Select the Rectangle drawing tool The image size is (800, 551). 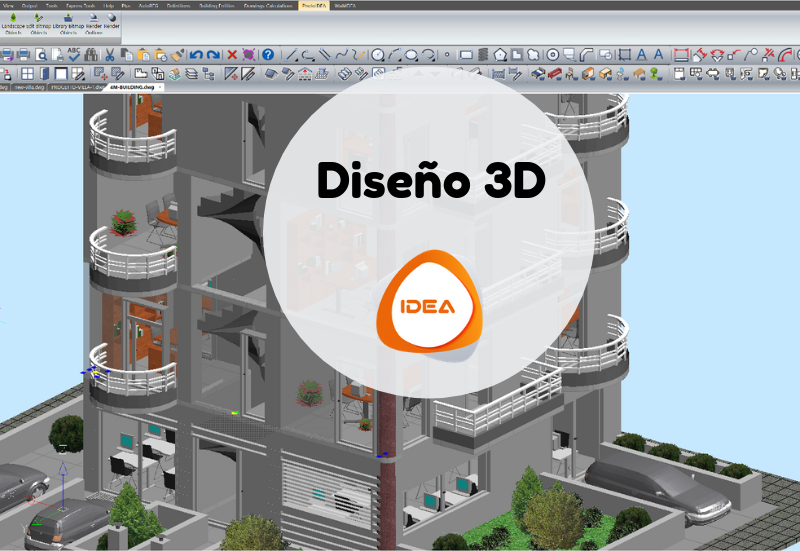coord(465,55)
